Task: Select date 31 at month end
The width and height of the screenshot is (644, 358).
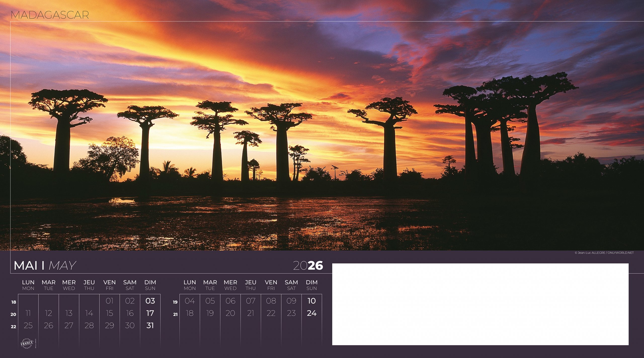Action: 150,326
